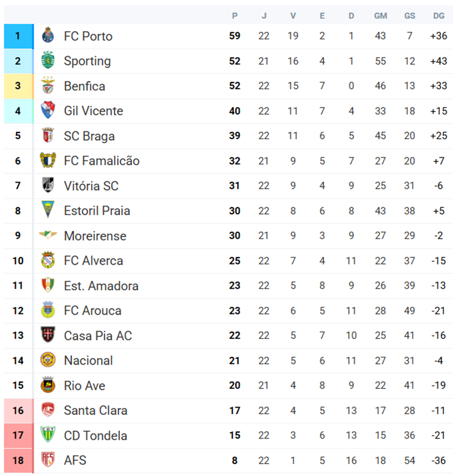Sort by GM goals scored header

tap(381, 16)
